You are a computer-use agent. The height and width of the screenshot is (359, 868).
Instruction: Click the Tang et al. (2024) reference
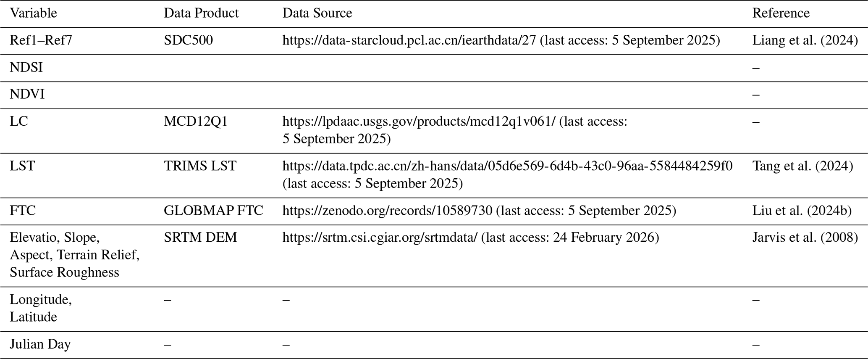coord(802,166)
